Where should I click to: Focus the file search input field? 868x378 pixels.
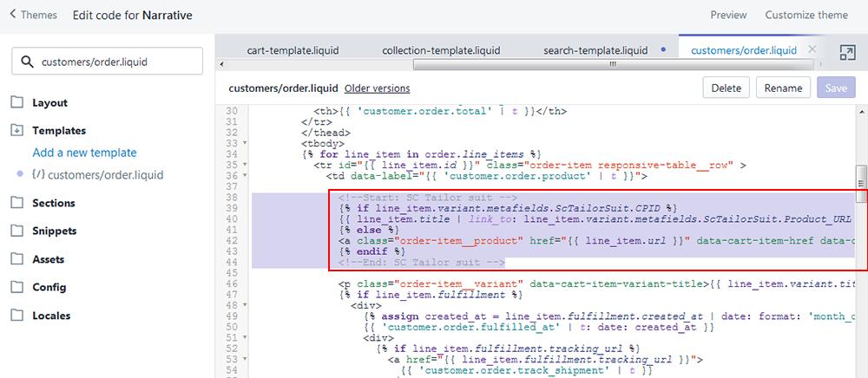(117, 62)
